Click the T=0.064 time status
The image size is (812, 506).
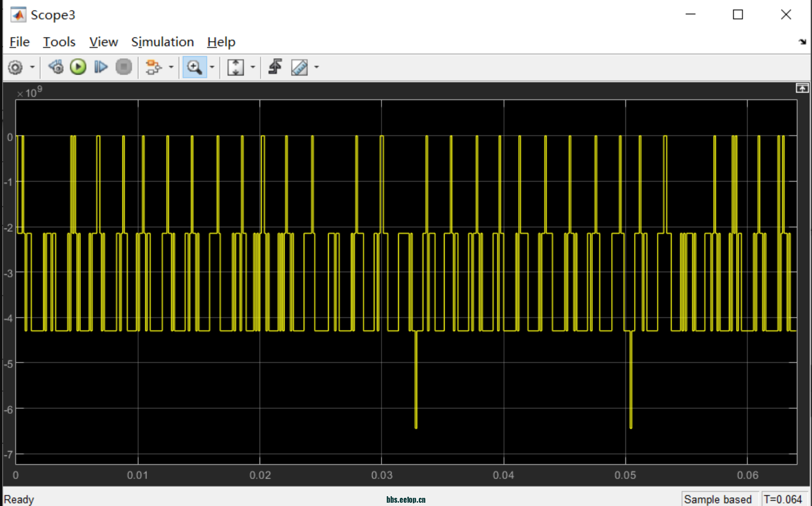(783, 499)
